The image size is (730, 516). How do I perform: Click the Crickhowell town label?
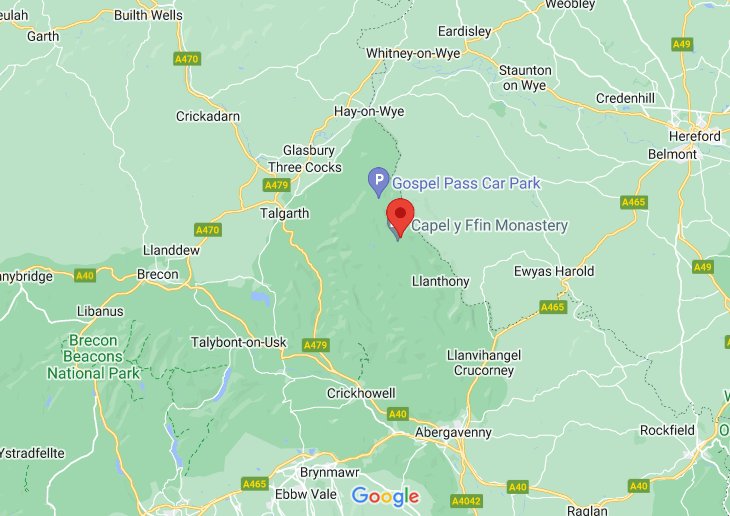pyautogui.click(x=361, y=394)
